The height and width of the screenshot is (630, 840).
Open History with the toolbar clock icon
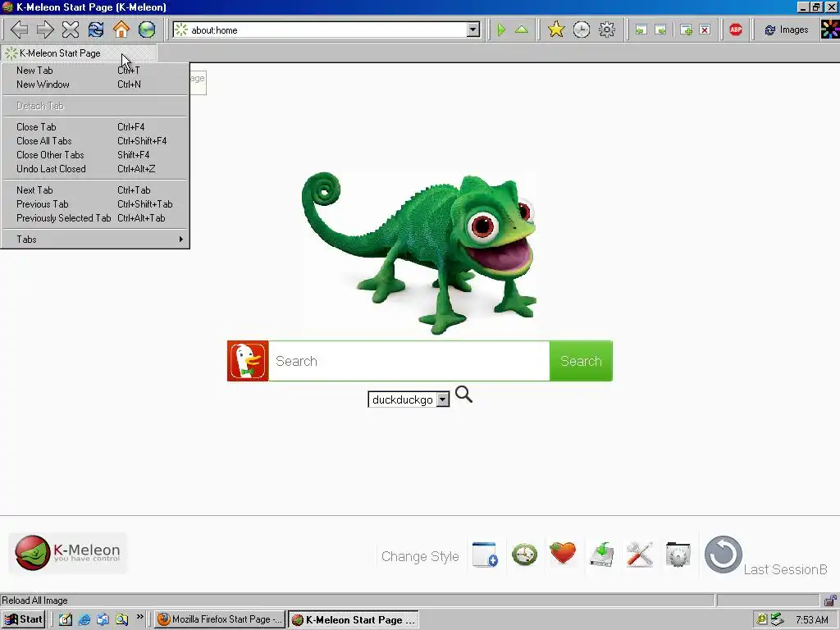(x=582, y=30)
